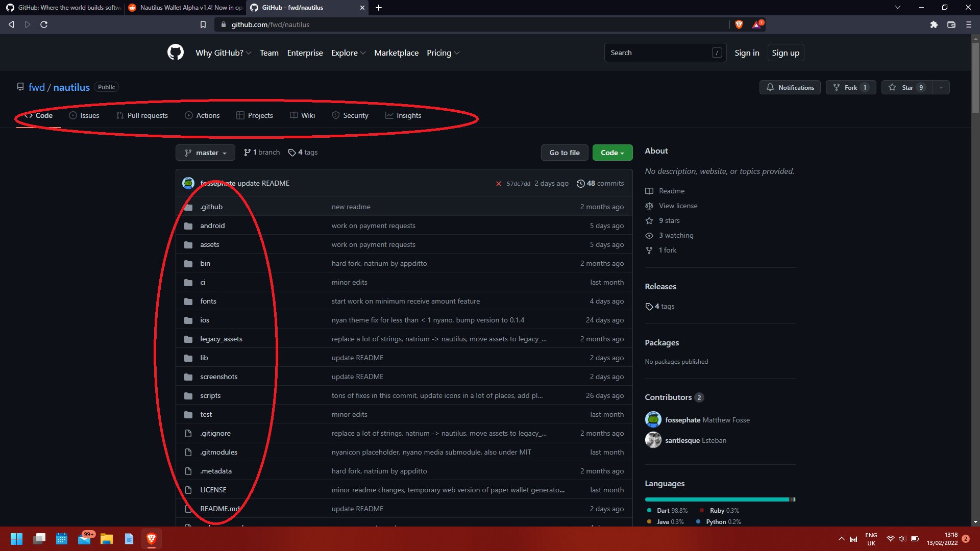Open commit 57dc7dd

pos(519,184)
